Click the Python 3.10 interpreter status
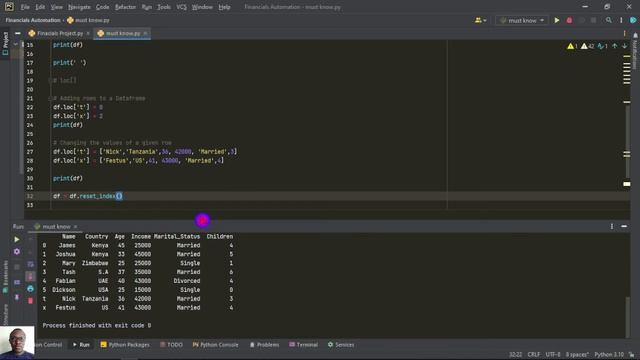 click(x=609, y=355)
